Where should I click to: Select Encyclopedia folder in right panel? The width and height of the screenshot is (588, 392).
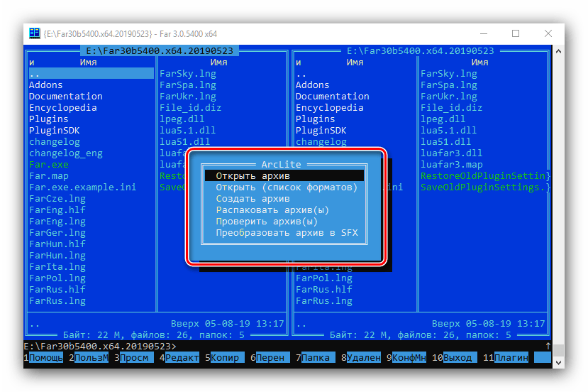pyautogui.click(x=330, y=108)
